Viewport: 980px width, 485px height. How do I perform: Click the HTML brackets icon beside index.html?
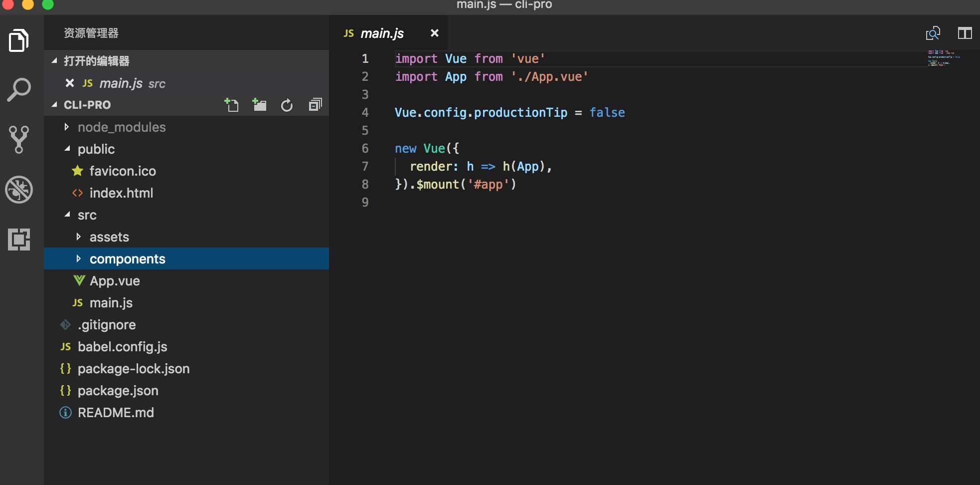pyautogui.click(x=77, y=193)
